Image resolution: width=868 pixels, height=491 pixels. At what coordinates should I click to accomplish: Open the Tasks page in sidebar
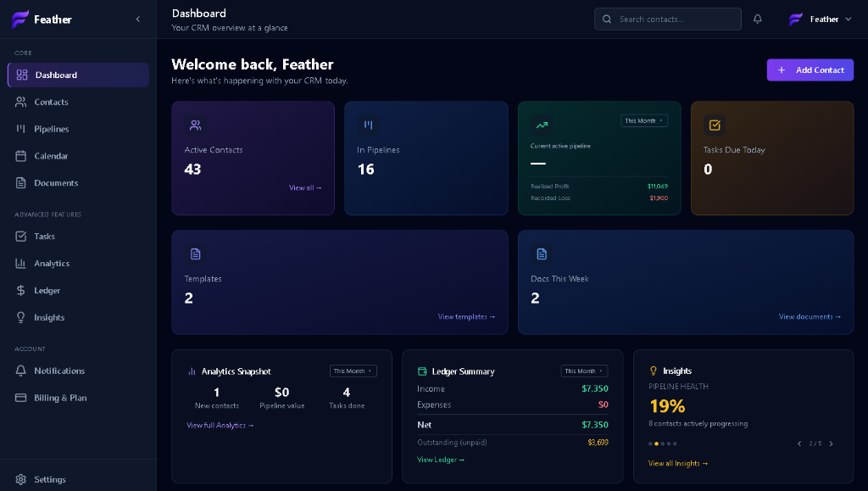78,237
